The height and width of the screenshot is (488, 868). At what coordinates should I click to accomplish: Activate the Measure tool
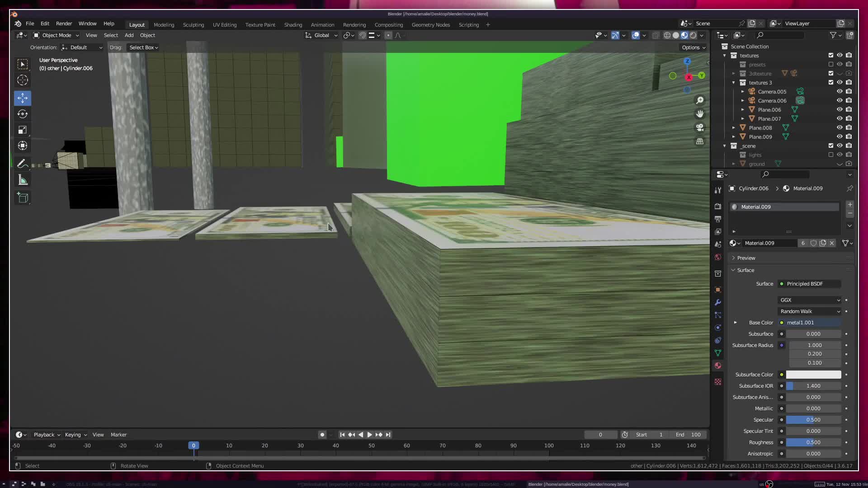[23, 180]
